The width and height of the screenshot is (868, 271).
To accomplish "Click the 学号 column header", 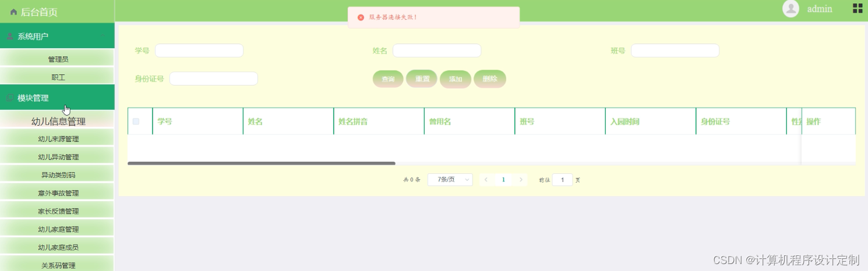I will tap(197, 122).
